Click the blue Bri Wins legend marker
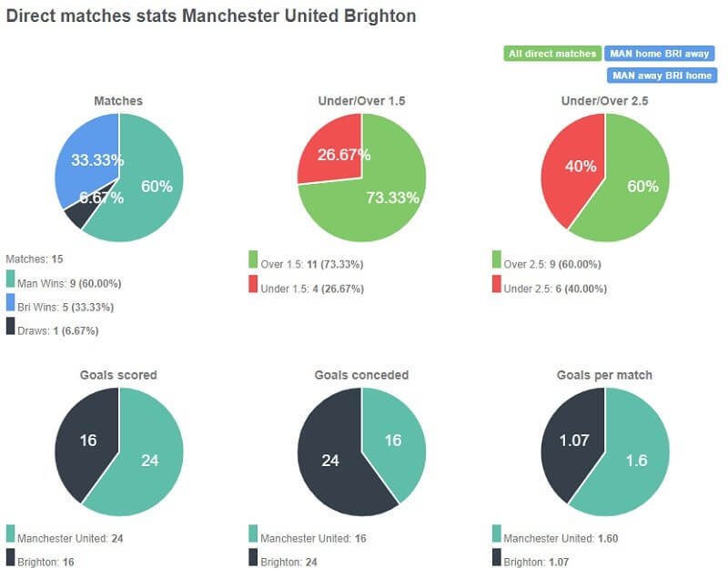Image resolution: width=728 pixels, height=579 pixels. (x=12, y=300)
